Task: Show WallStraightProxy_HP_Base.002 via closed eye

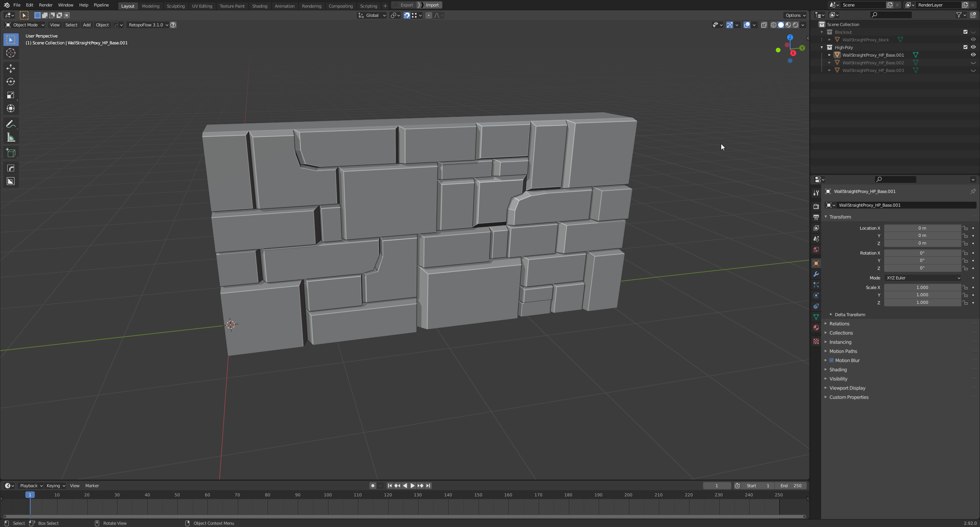Action: tap(973, 63)
